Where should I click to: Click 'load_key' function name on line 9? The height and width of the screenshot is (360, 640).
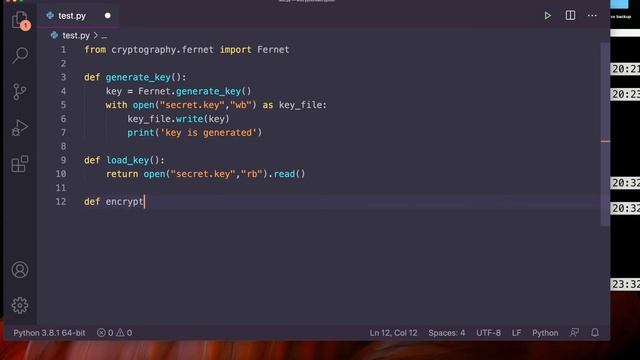127,160
